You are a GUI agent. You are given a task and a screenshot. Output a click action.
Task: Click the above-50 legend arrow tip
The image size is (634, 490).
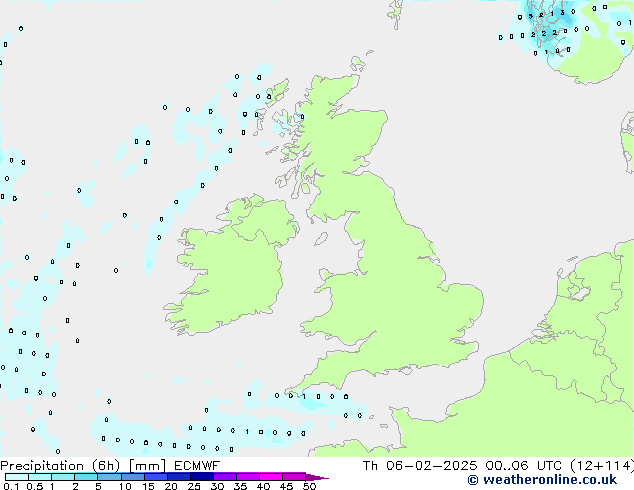pos(317,477)
